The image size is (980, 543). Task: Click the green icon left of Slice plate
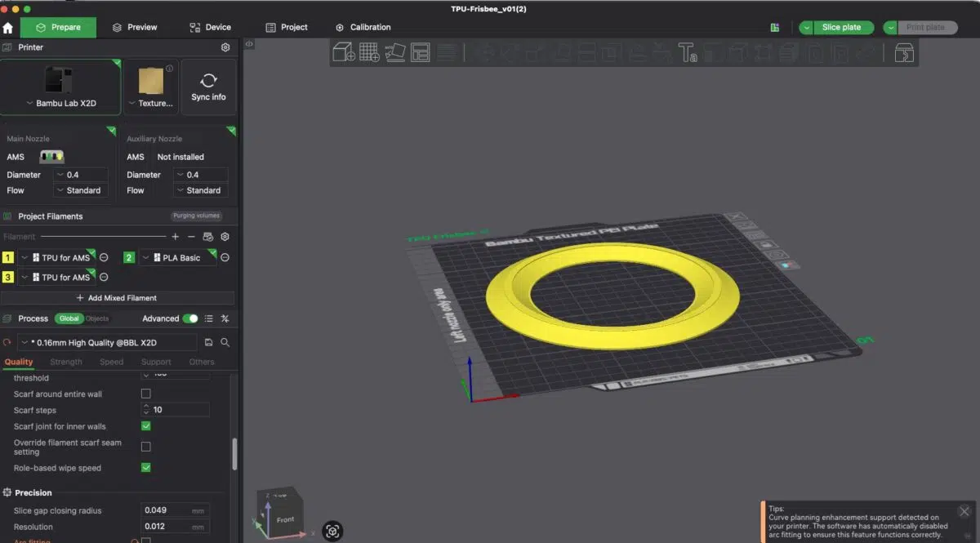pos(775,28)
